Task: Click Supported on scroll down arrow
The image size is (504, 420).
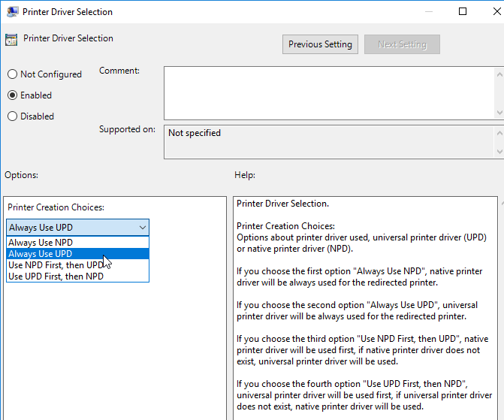Action: (499, 152)
